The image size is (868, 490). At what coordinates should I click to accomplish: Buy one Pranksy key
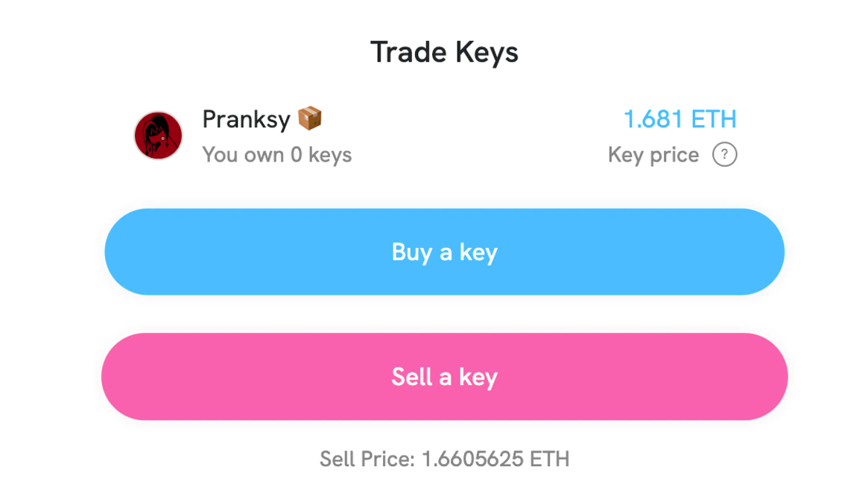444,252
